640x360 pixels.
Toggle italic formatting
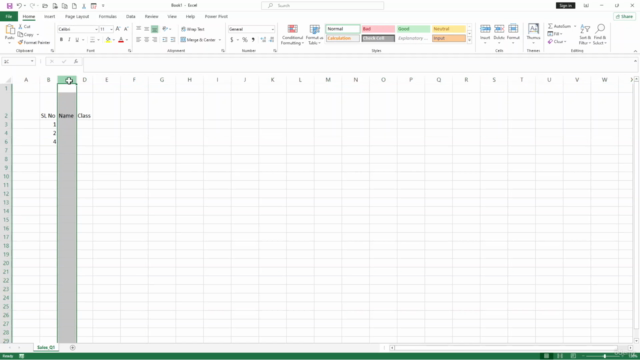click(69, 40)
